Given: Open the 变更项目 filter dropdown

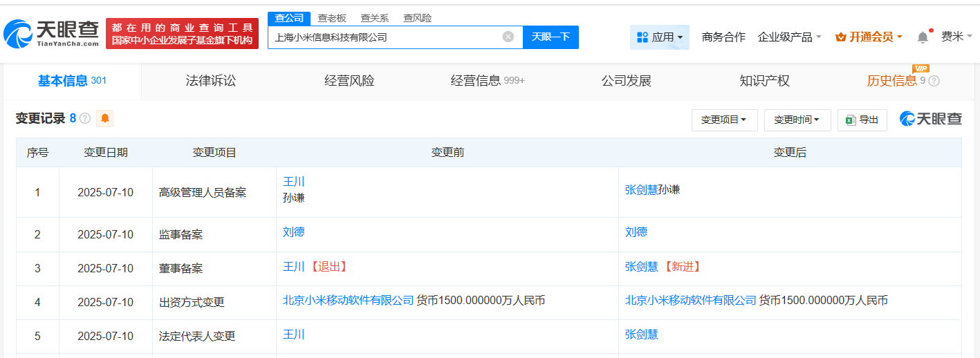Looking at the screenshot, I should tap(724, 120).
